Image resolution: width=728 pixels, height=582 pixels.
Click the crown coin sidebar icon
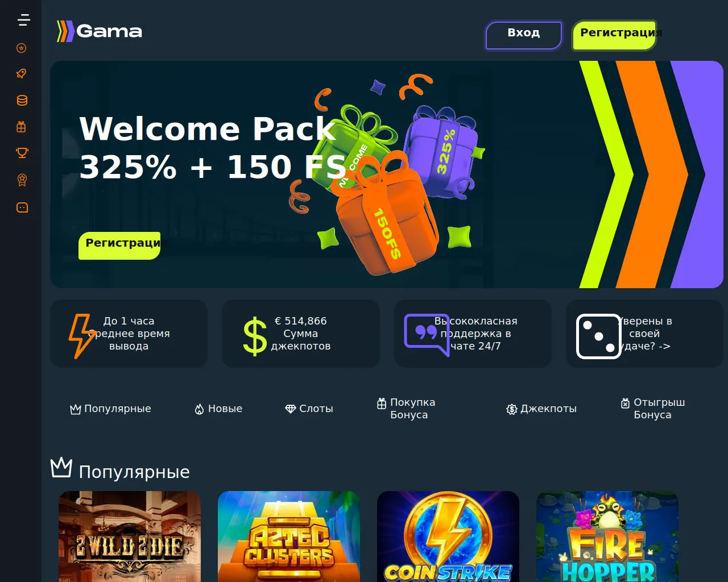(x=22, y=48)
